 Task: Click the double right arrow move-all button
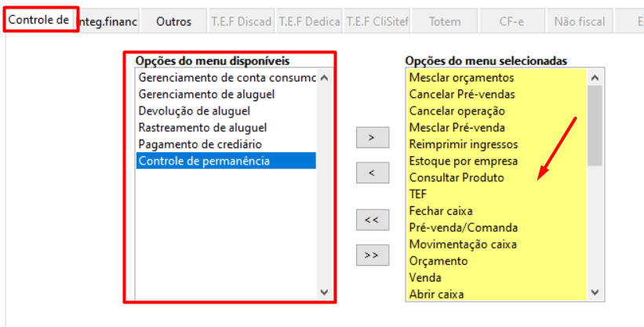click(372, 255)
